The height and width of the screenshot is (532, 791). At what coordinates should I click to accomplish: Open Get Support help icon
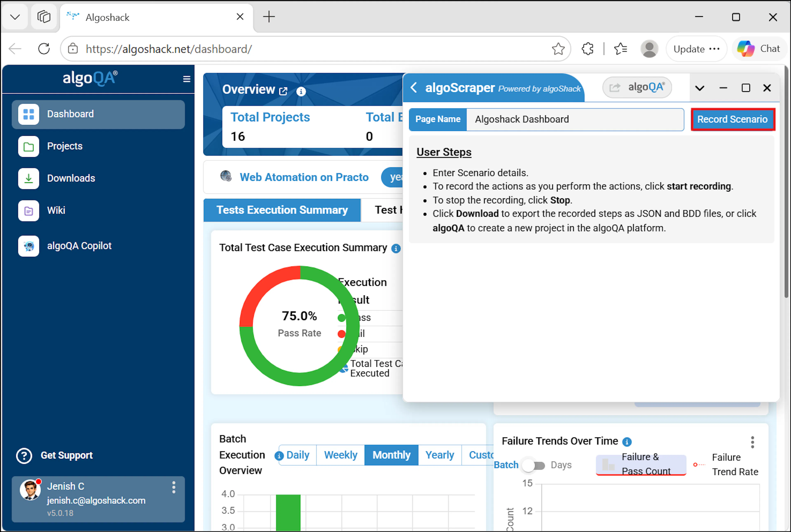pyautogui.click(x=24, y=456)
